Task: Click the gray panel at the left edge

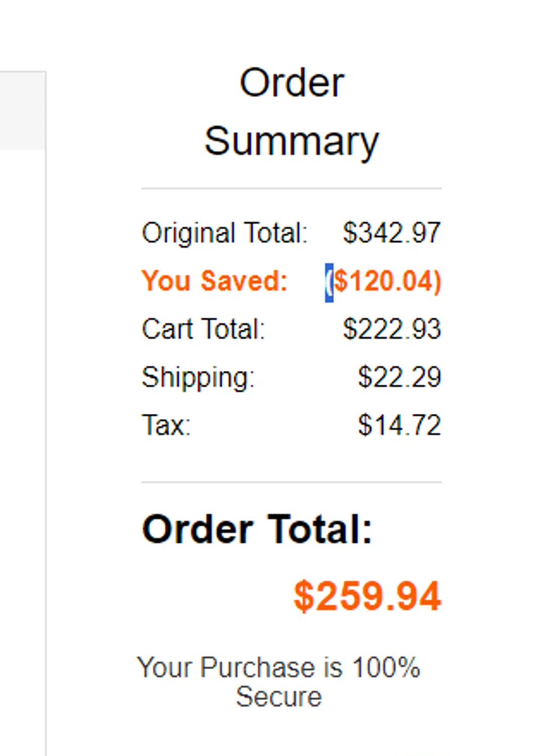Action: tap(22, 110)
